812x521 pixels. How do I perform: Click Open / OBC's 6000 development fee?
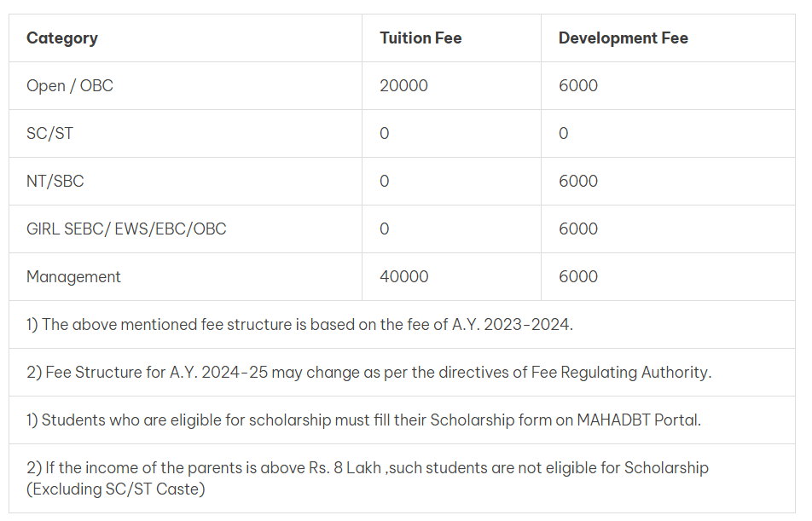(578, 86)
